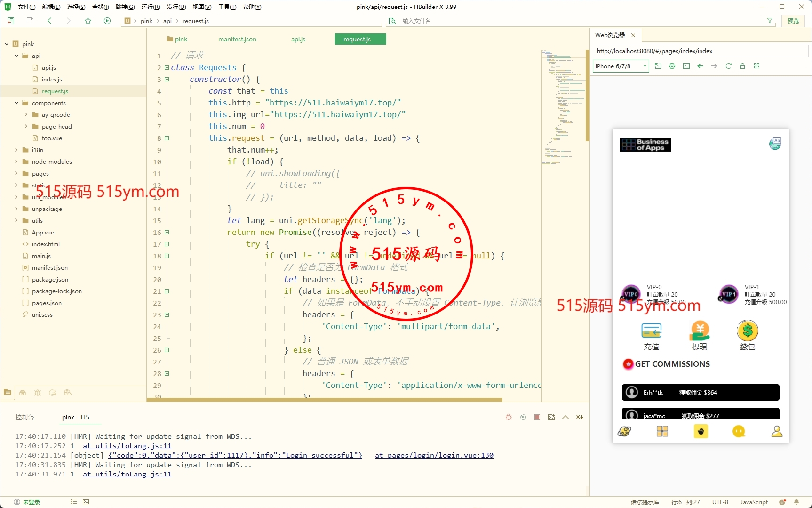This screenshot has width=812, height=508.
Task: Open browser settings gear icon
Action: click(x=672, y=66)
